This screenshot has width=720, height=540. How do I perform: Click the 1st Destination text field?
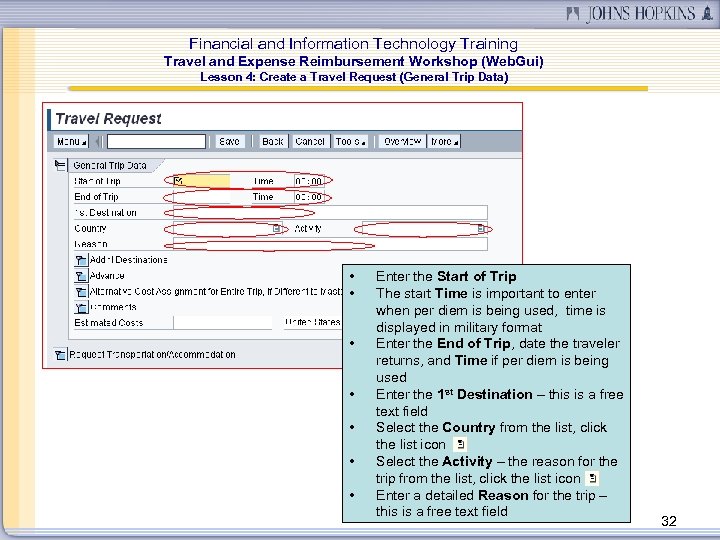pyautogui.click(x=330, y=213)
